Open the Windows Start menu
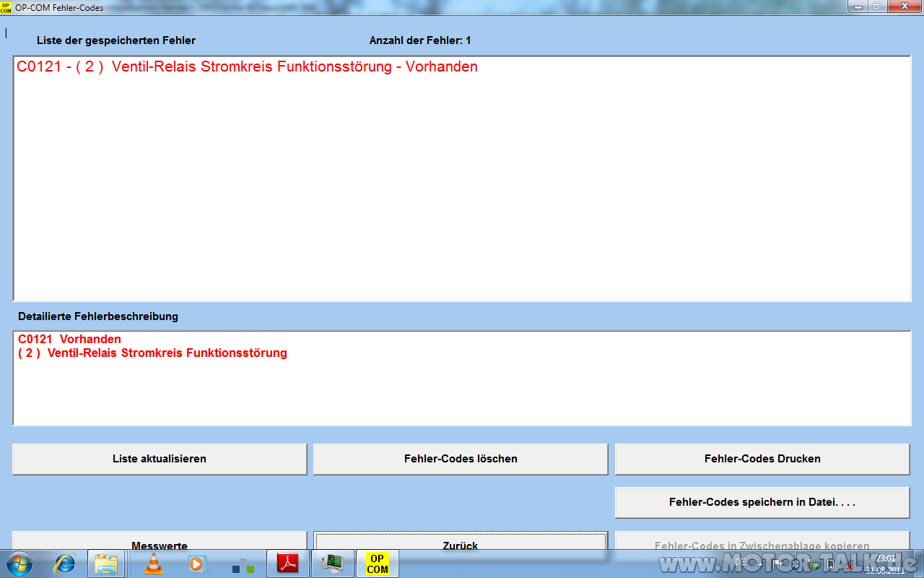 click(x=19, y=564)
